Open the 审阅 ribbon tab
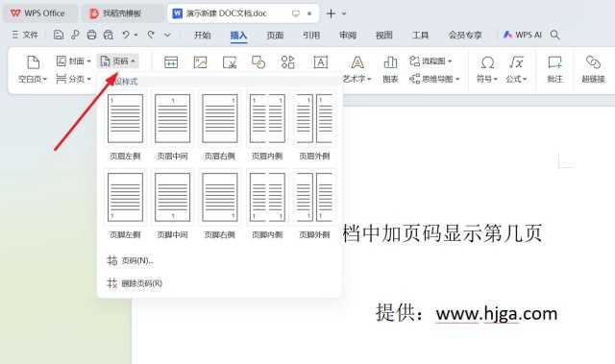Viewport: 615px width, 364px height. [348, 35]
